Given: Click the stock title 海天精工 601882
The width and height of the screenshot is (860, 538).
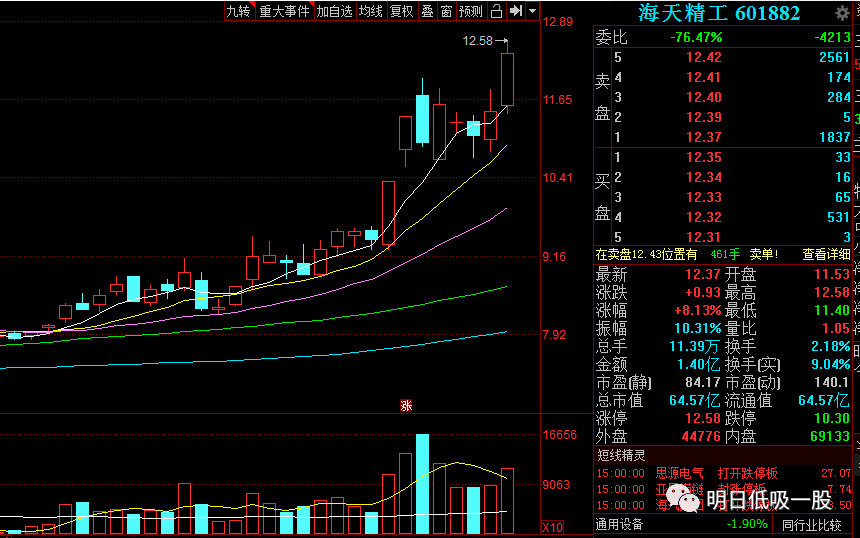Looking at the screenshot, I should [719, 13].
